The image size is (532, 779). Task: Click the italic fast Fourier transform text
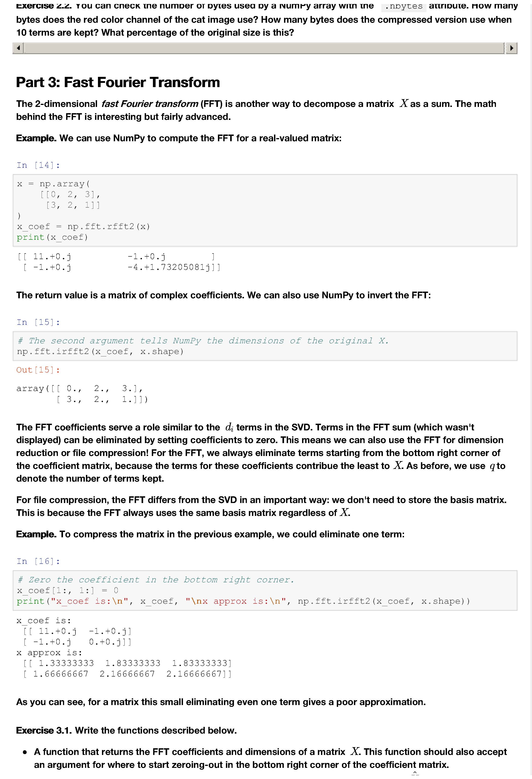tap(149, 104)
